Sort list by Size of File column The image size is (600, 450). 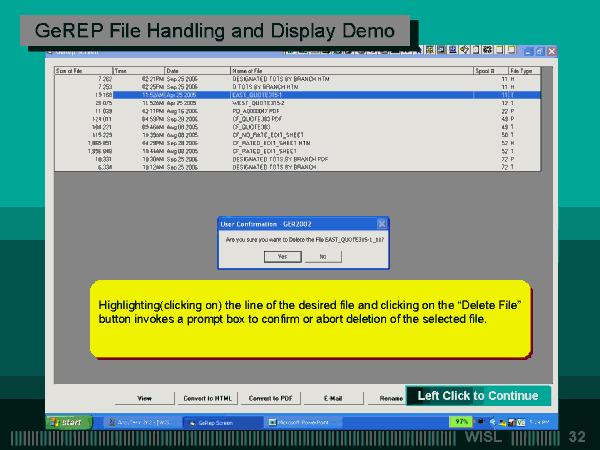[x=82, y=71]
